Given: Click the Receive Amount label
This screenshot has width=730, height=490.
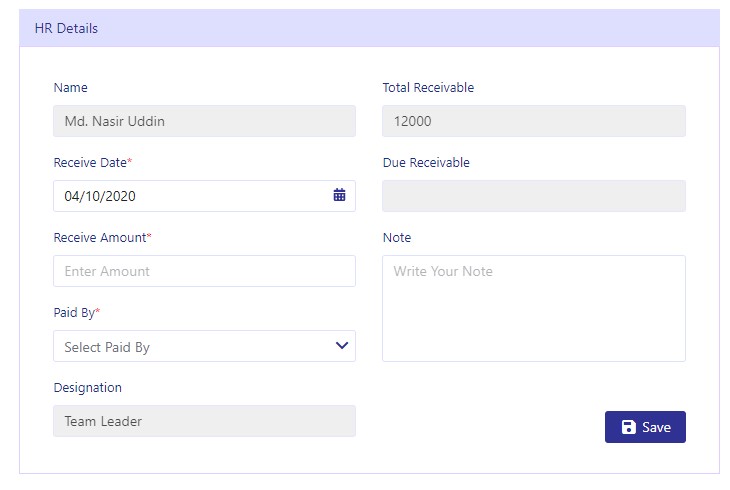Looking at the screenshot, I should [x=102, y=238].
